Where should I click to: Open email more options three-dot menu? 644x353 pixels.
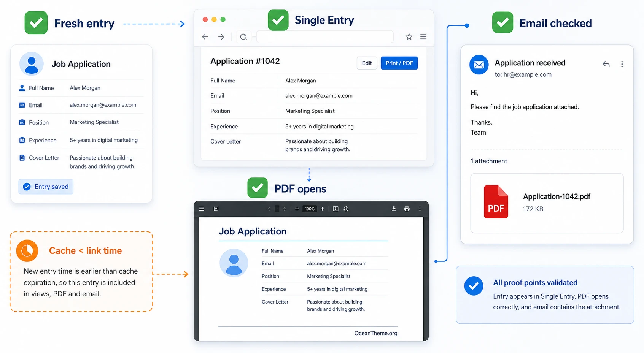tap(622, 64)
